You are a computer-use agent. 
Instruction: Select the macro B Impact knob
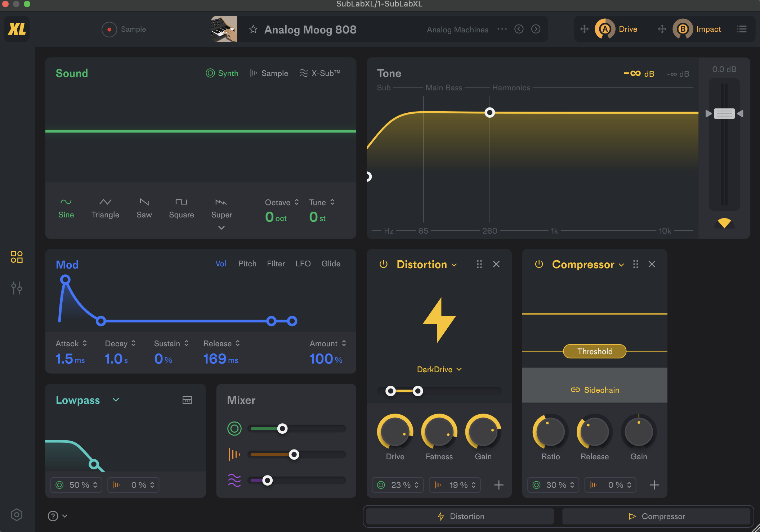pyautogui.click(x=683, y=29)
